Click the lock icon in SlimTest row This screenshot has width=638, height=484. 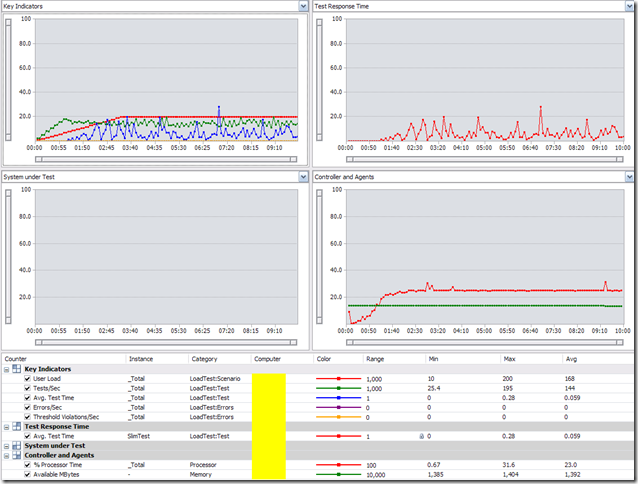point(422,436)
